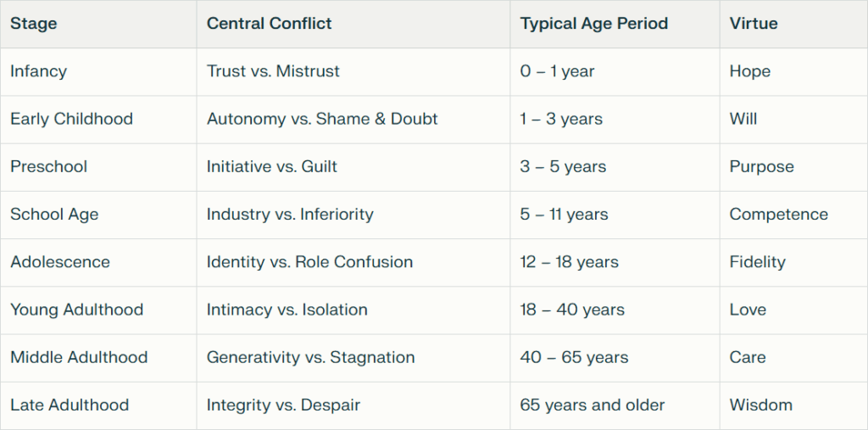
Task: Click the Autonomy vs. Shame & Doubt cell
Action: [x=322, y=119]
